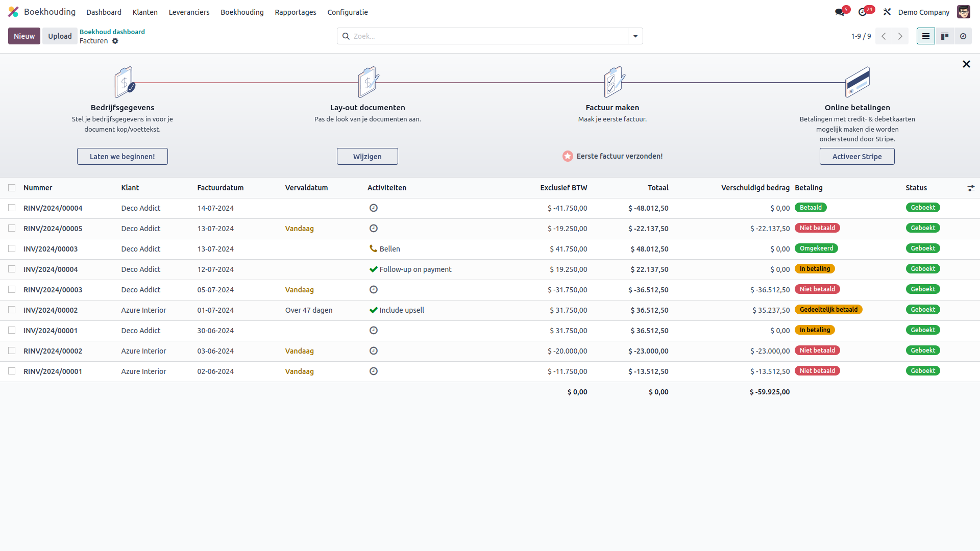The image size is (980, 551).
Task: Open the messages/conversations panel
Action: pos(840,11)
